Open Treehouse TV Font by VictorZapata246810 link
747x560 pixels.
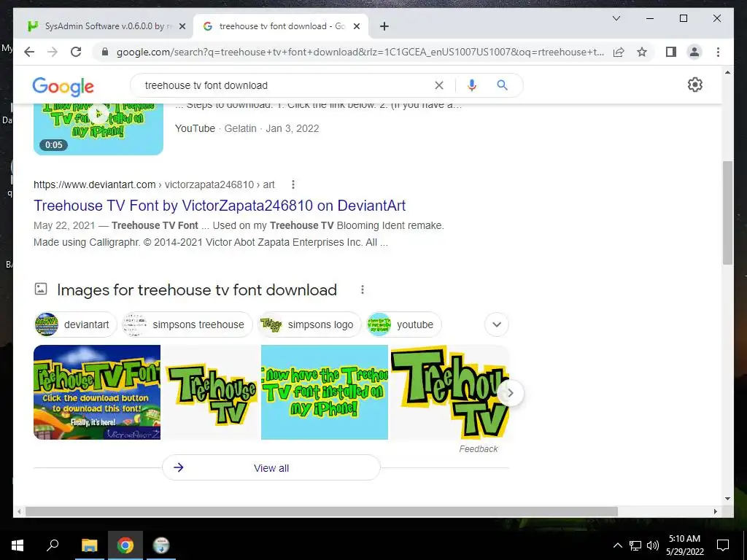click(x=220, y=205)
